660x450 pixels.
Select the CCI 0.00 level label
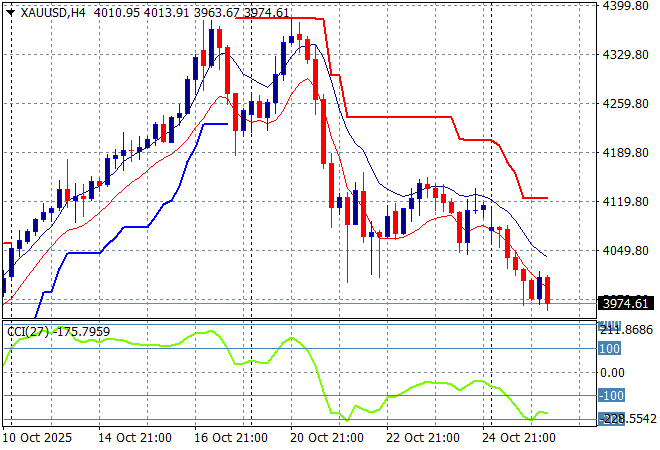613,372
